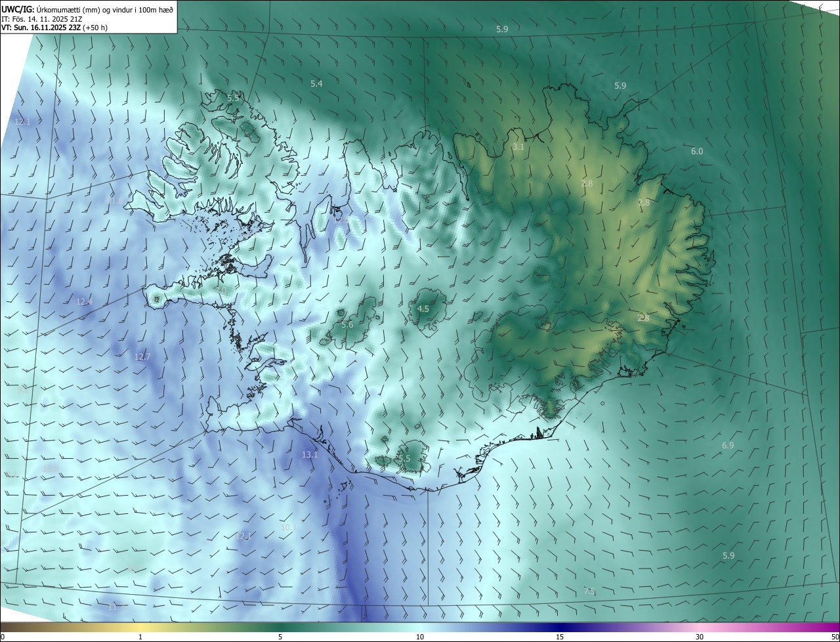Click the initial time line 'IT: Fös. 14. 11. 2025 21Z'
840x642 pixels.
(x=41, y=19)
